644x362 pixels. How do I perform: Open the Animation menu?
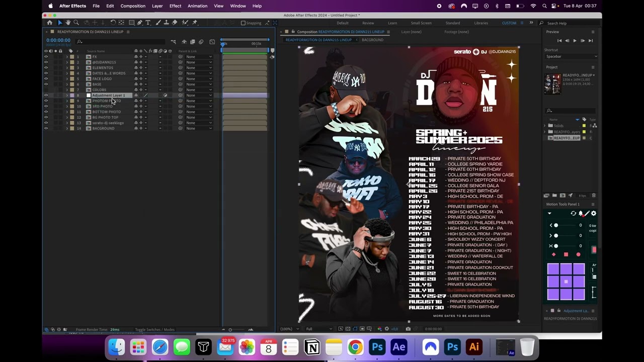[x=197, y=6]
